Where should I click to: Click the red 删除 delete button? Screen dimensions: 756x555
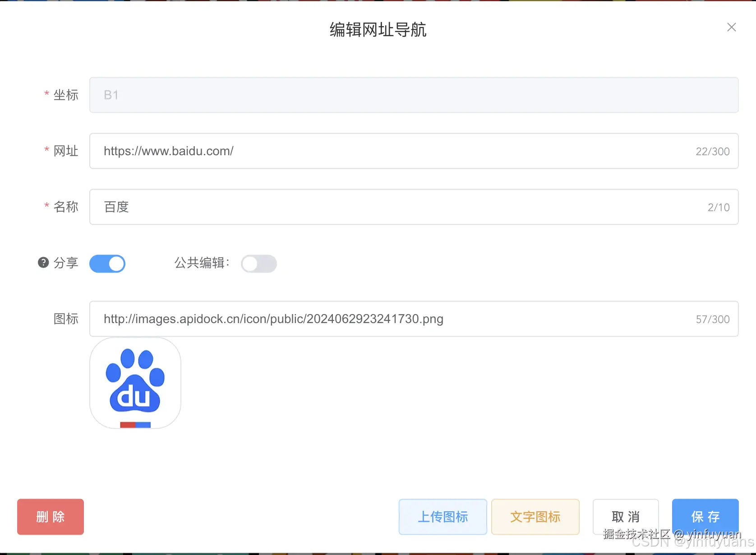click(x=50, y=517)
